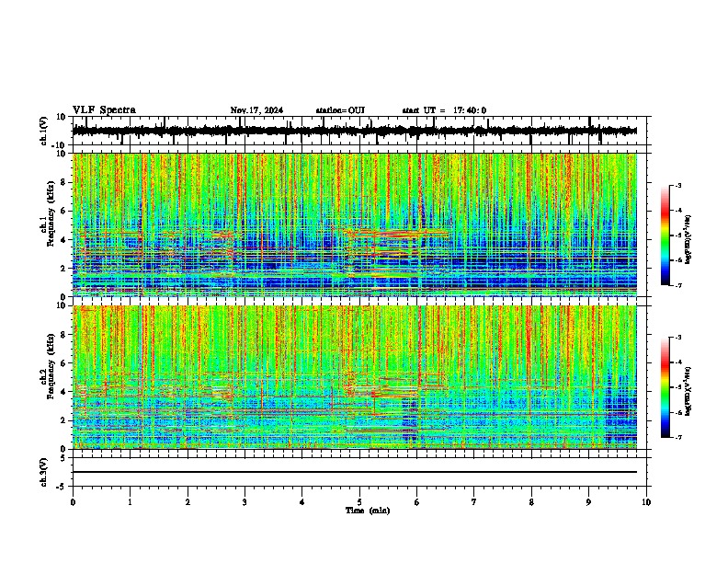Click the time axis tick label "7"
Image resolution: width=728 pixels, height=563 pixels.
[x=474, y=502]
